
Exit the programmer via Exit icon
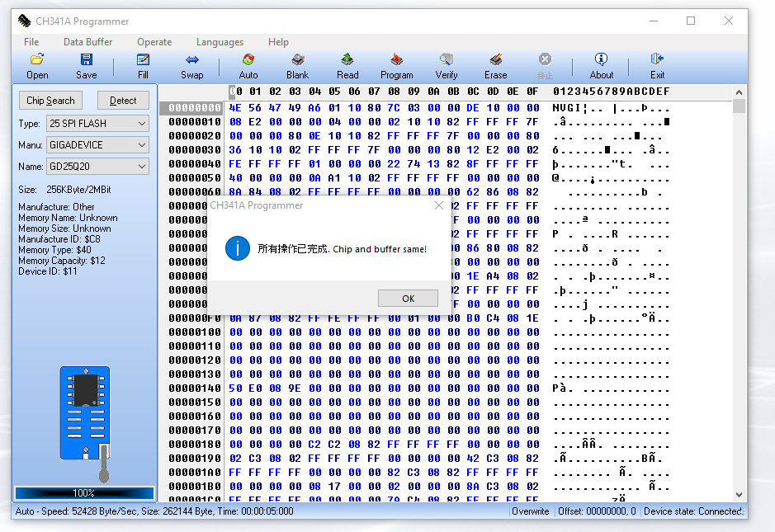tap(657, 66)
